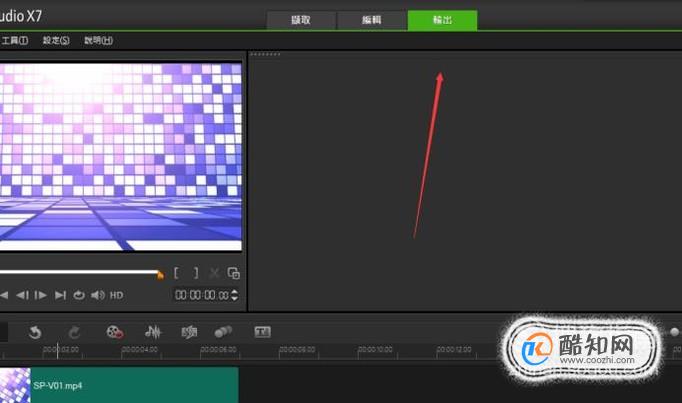Image resolution: width=682 pixels, height=403 pixels.
Task: Click the timeline zoom slider handle
Action: pos(674,332)
